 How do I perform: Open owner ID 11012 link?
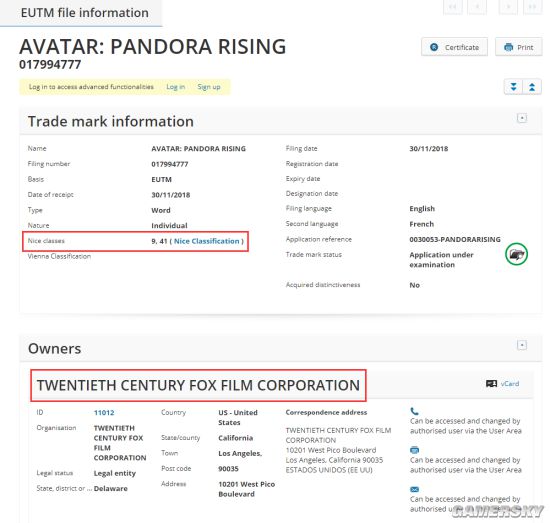(104, 413)
